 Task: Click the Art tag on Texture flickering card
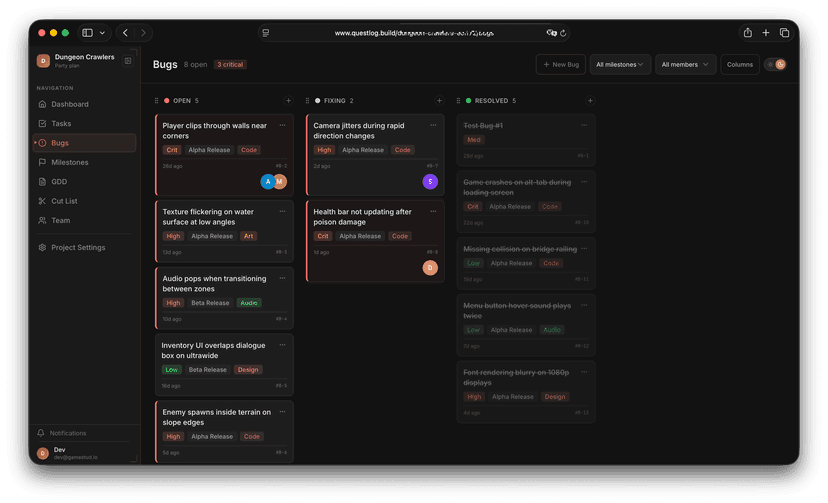click(x=248, y=236)
